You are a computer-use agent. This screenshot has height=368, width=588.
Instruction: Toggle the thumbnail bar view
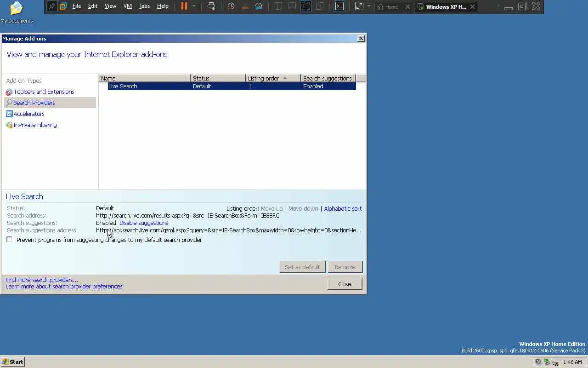pos(292,6)
